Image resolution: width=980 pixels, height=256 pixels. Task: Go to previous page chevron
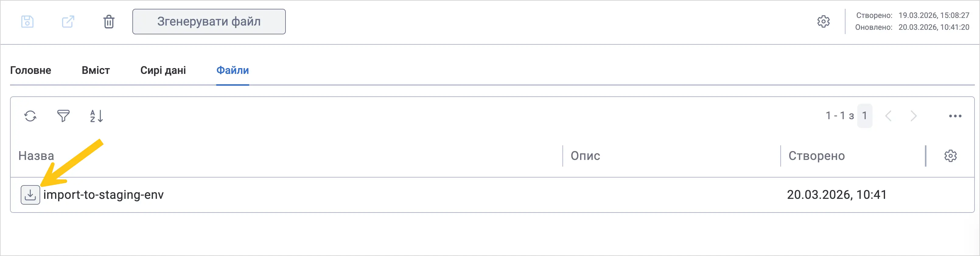888,116
